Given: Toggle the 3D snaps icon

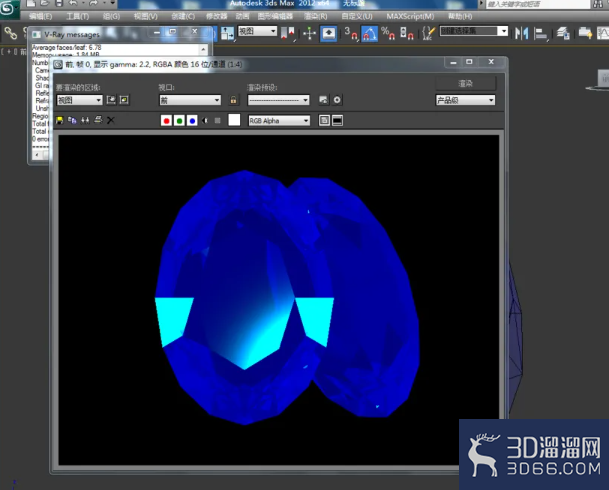Looking at the screenshot, I should coord(351,33).
